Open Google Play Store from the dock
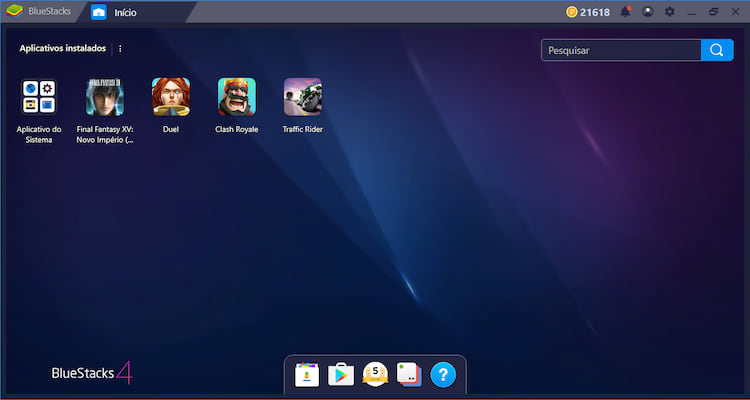The height and width of the screenshot is (400, 750). (x=341, y=375)
